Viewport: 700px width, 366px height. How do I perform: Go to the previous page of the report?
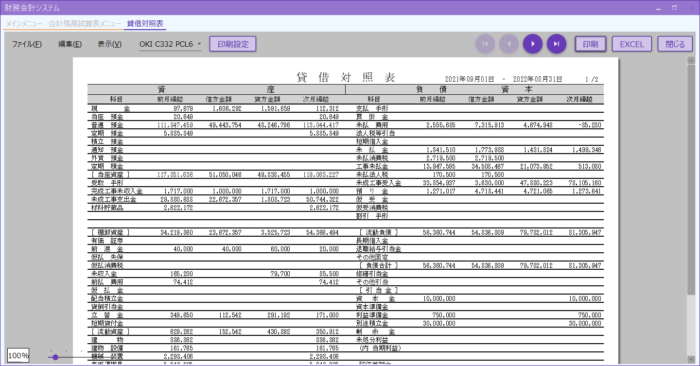coord(508,44)
